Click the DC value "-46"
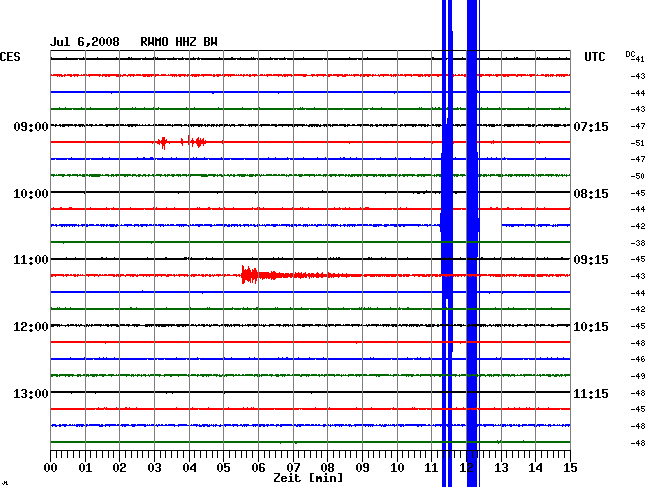 click(638, 359)
